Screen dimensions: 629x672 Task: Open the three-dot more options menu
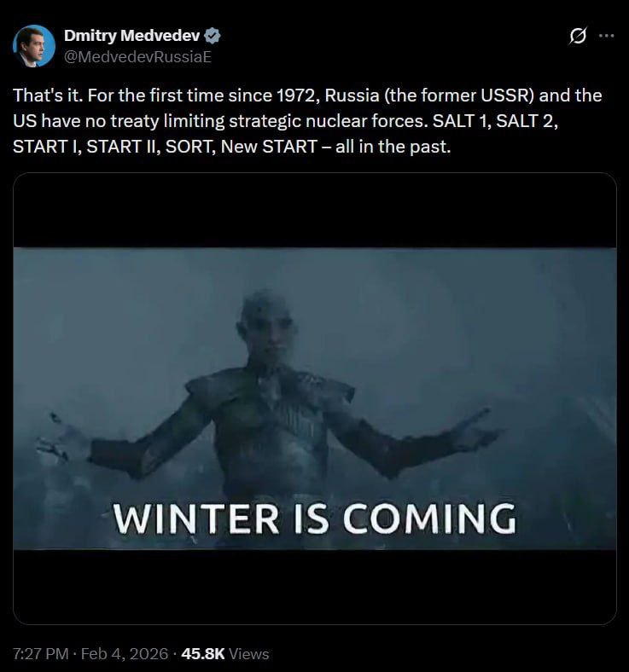[x=607, y=36]
